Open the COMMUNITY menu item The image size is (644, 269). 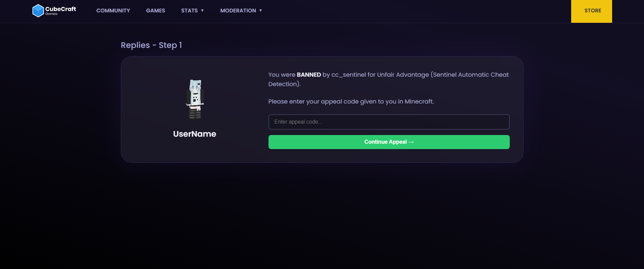pos(113,11)
